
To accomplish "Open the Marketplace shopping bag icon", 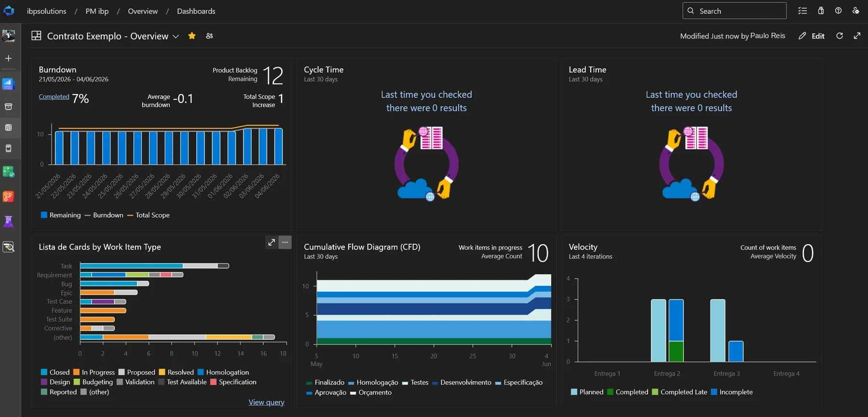I will (821, 11).
